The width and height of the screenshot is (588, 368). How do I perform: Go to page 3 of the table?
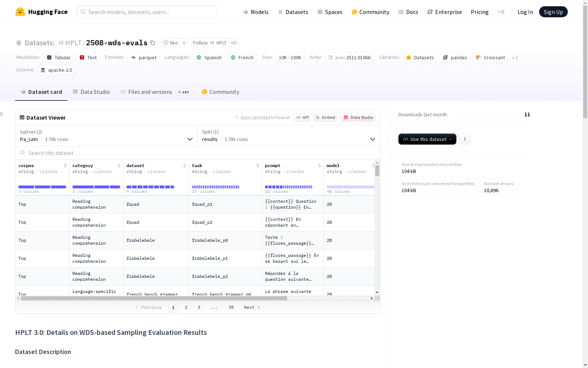coord(199,307)
